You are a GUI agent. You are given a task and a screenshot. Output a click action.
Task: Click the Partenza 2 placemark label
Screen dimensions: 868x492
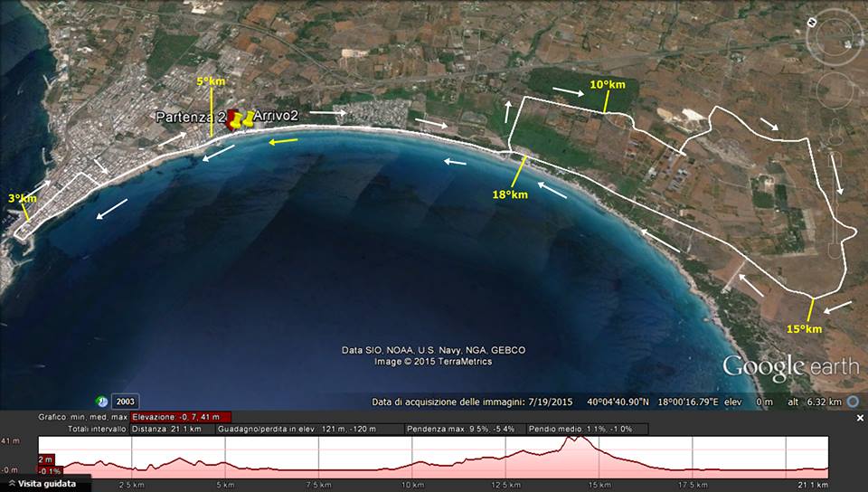click(191, 117)
